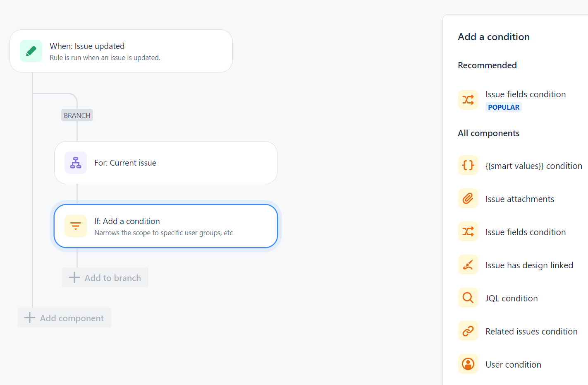Select the Related issues condition component

[531, 331]
